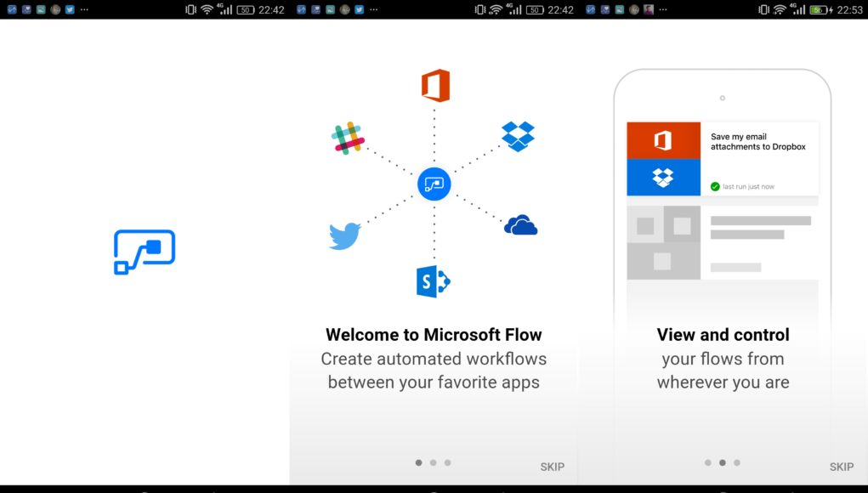Screen dimensions: 868x493
Task: Skip the tutorial on the Welcome to Microsoft Flow page
Action: (x=553, y=467)
